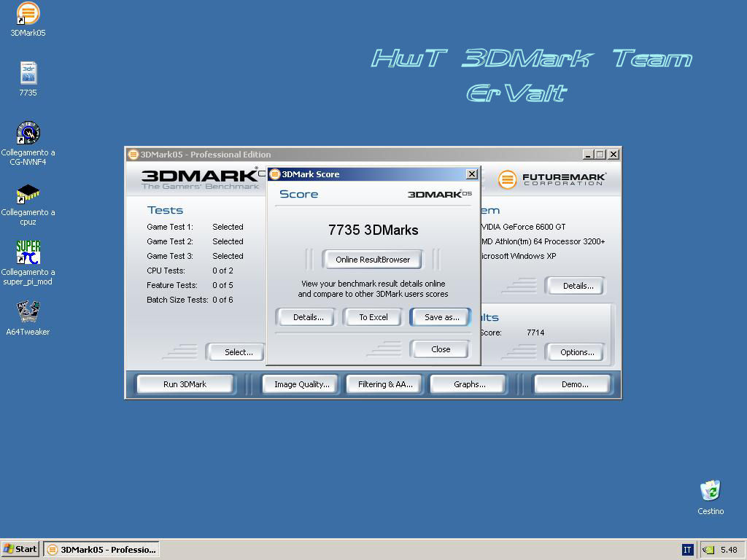This screenshot has height=560, width=747.
Task: Click the 7735 3DMarks score text
Action: [x=373, y=230]
